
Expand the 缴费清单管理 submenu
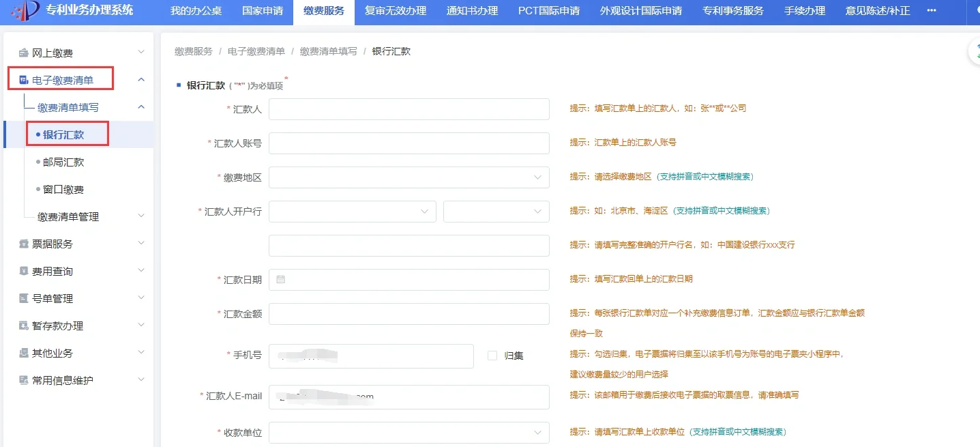(x=141, y=216)
